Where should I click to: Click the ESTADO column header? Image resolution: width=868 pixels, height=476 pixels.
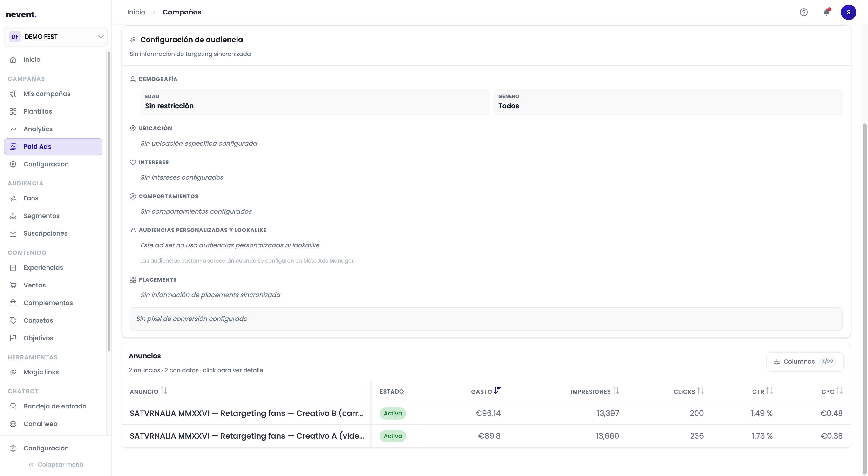(x=392, y=391)
